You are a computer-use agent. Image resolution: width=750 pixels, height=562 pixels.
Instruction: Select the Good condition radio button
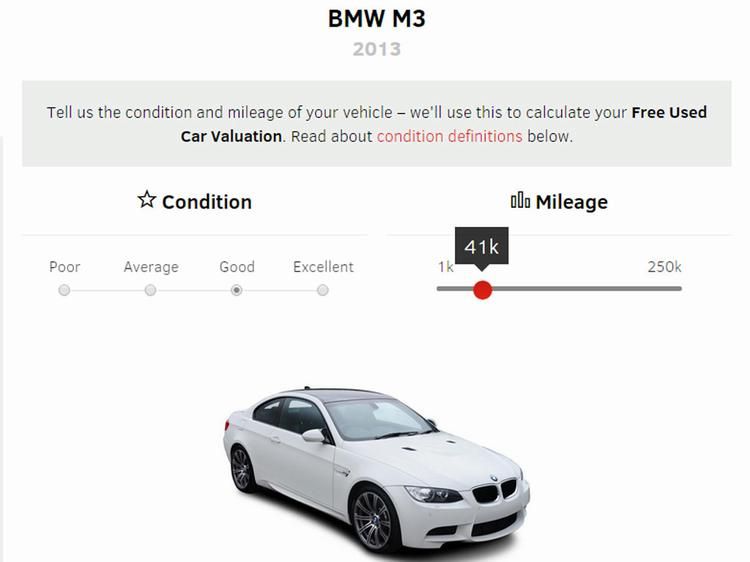(236, 290)
